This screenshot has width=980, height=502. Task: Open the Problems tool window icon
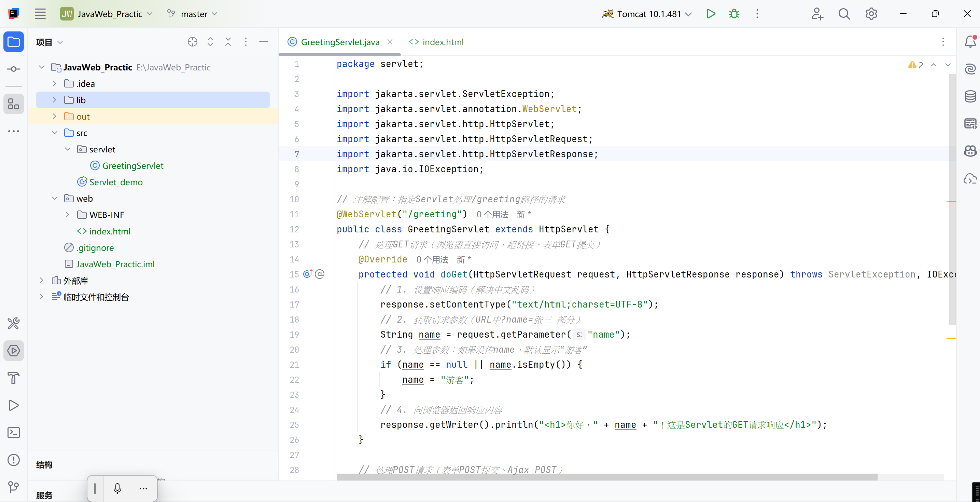pos(14,460)
